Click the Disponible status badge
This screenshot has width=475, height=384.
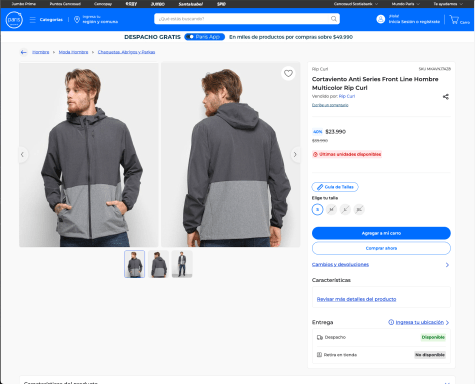[433, 337]
